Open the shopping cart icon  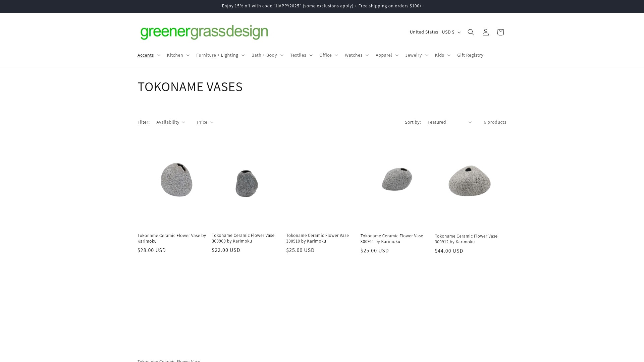pyautogui.click(x=500, y=32)
